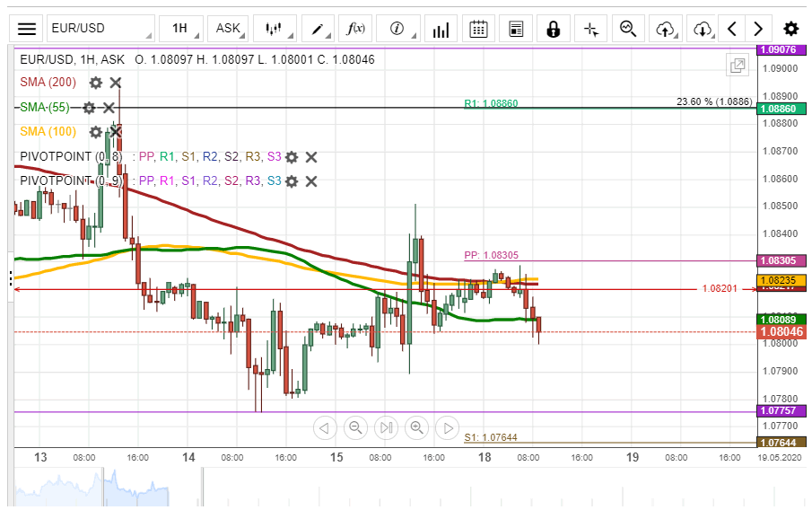The width and height of the screenshot is (812, 510).
Task: Click the chart navigation forward arrow
Action: [448, 428]
